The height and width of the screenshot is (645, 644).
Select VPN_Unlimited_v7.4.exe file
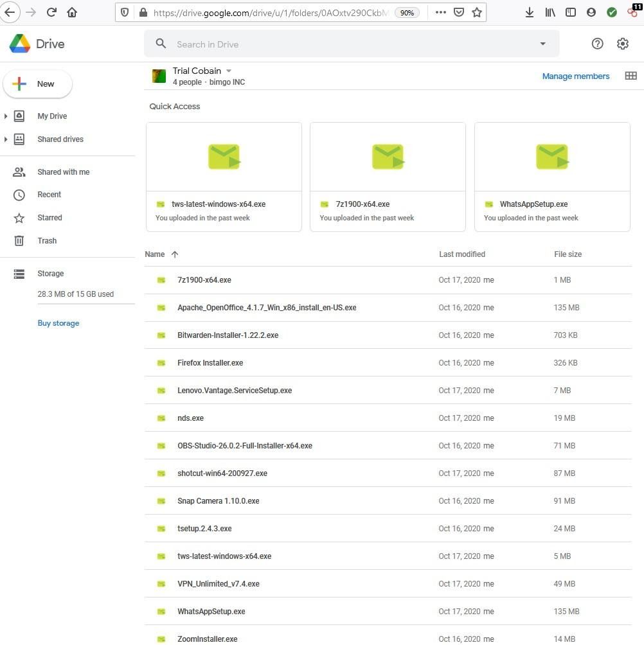click(x=388, y=583)
